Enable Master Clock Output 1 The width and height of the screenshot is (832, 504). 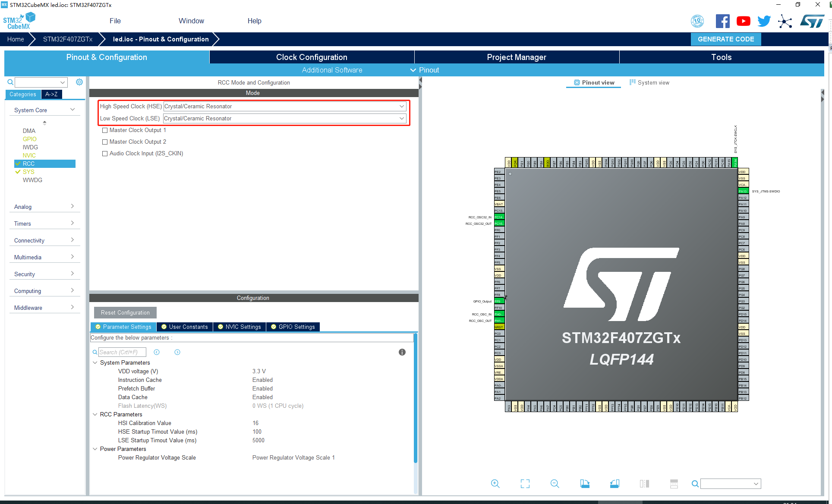point(105,130)
